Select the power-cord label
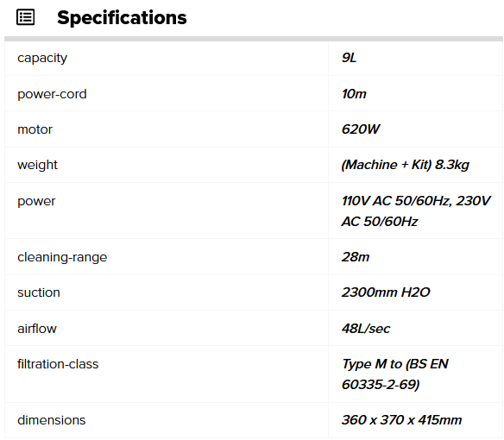This screenshot has height=440, width=504. 52,94
